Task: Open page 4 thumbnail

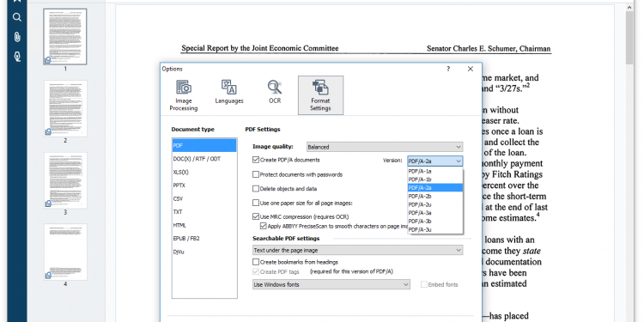Action: click(x=65, y=252)
